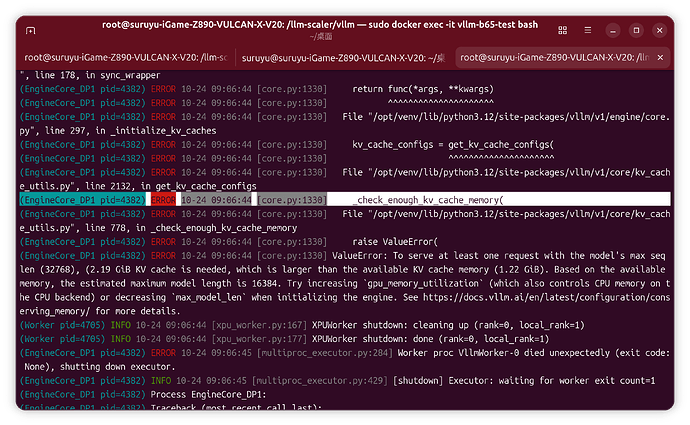Click 'line 297, in _initialize_kv_caches' text

[x=131, y=131]
